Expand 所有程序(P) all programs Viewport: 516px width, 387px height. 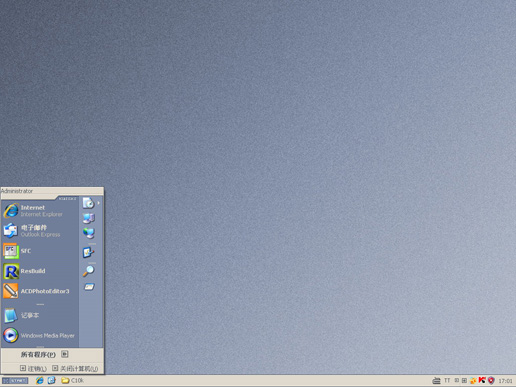44,354
